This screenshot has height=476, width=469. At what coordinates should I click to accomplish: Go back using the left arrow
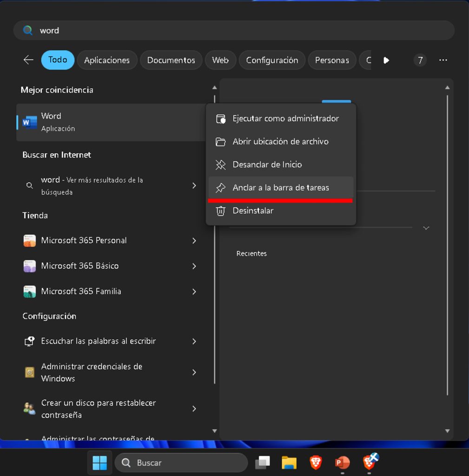pyautogui.click(x=28, y=60)
